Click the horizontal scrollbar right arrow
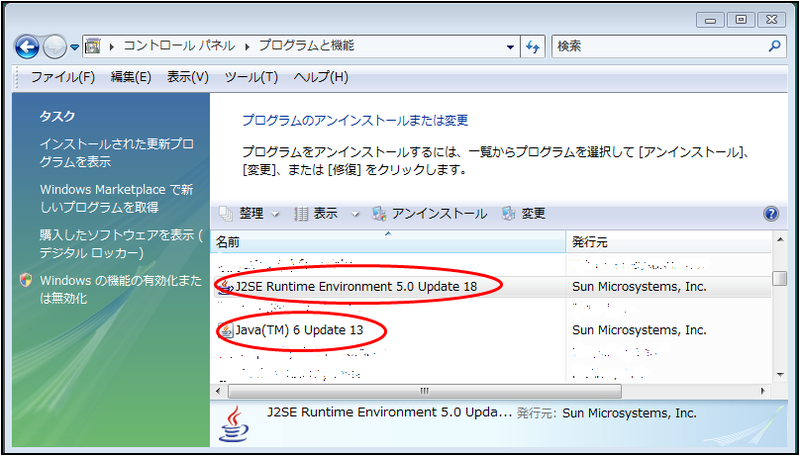 point(763,391)
